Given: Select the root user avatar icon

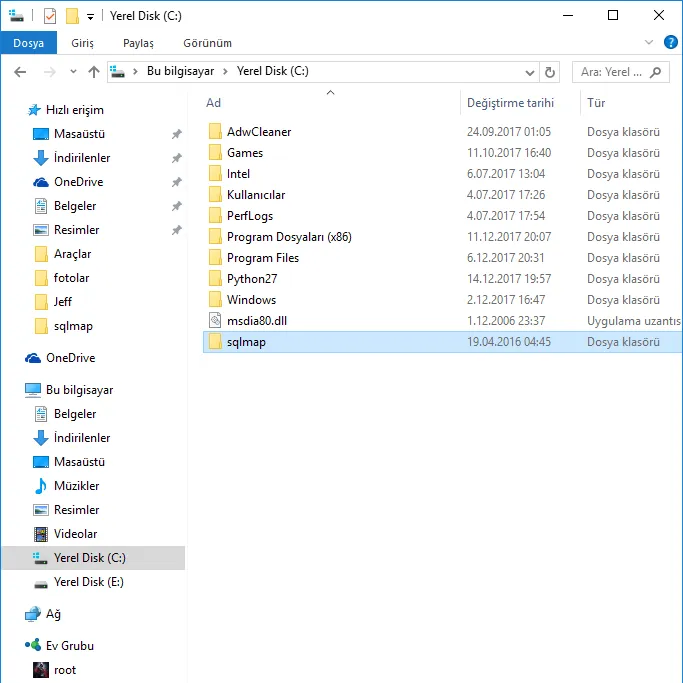Looking at the screenshot, I should pos(41,669).
